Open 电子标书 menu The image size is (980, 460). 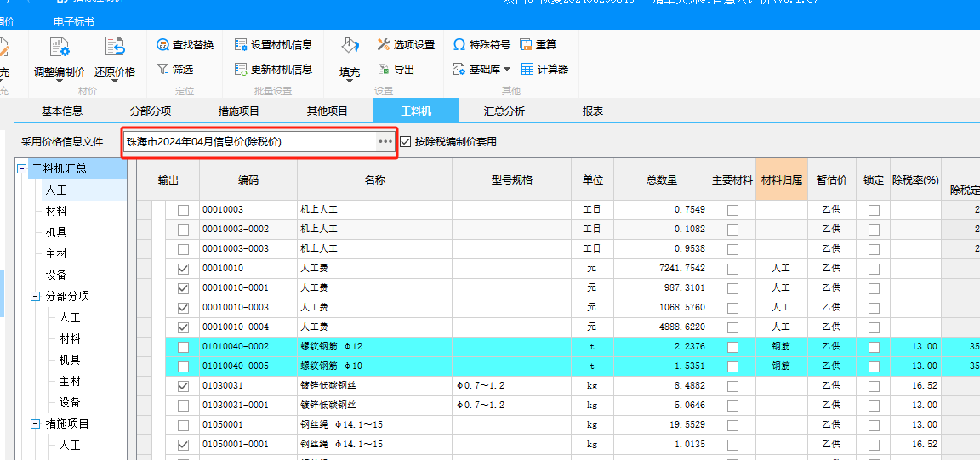click(74, 22)
